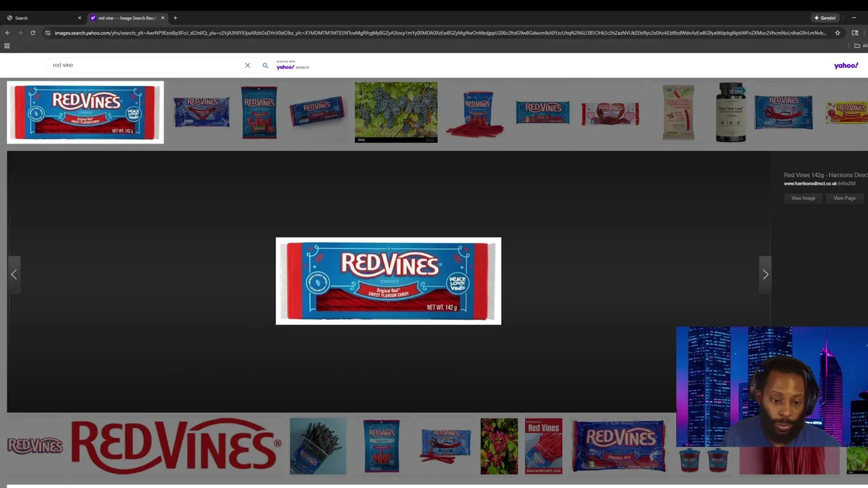The image size is (868, 488).
Task: Open a new browser tab
Action: 175,18
